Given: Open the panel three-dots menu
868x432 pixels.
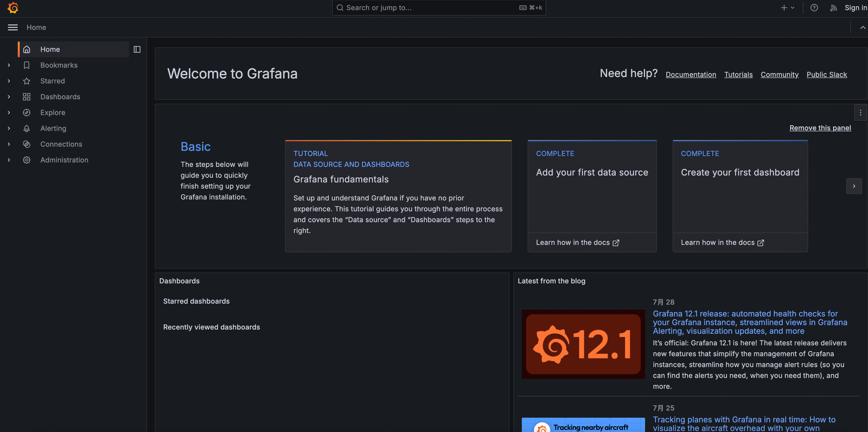Looking at the screenshot, I should [x=860, y=113].
